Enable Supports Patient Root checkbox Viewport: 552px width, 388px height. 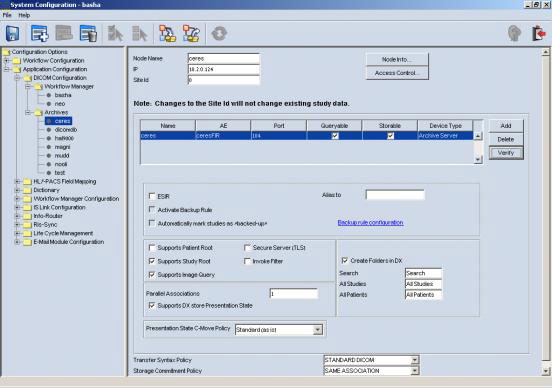(152, 248)
